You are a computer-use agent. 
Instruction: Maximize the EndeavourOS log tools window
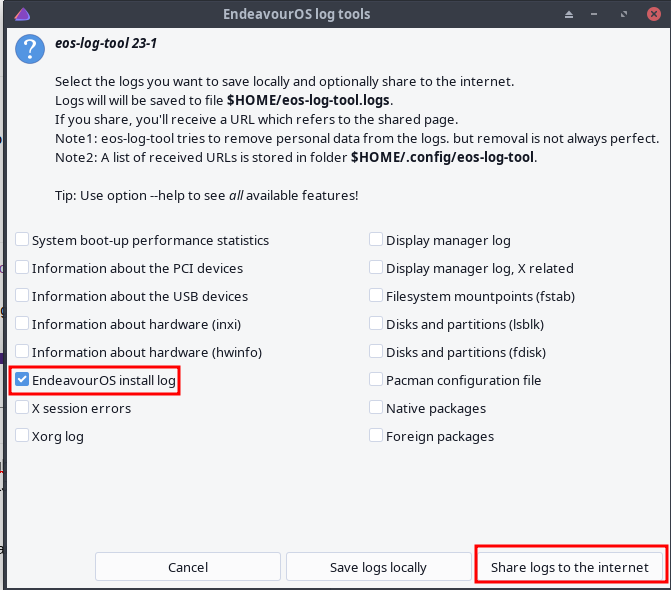coord(623,14)
